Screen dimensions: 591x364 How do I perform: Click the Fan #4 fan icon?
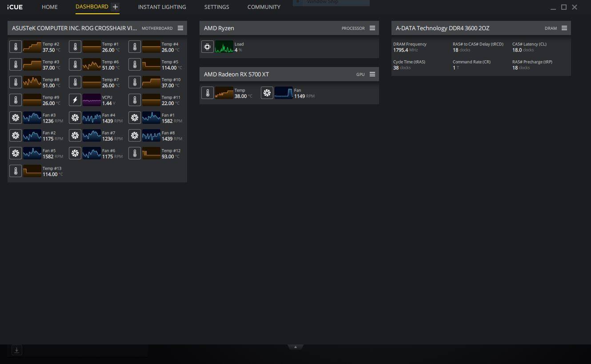(75, 118)
